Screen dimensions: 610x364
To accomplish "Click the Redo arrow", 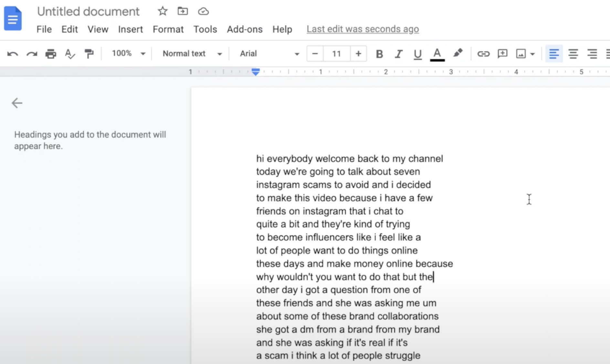I will tap(32, 54).
